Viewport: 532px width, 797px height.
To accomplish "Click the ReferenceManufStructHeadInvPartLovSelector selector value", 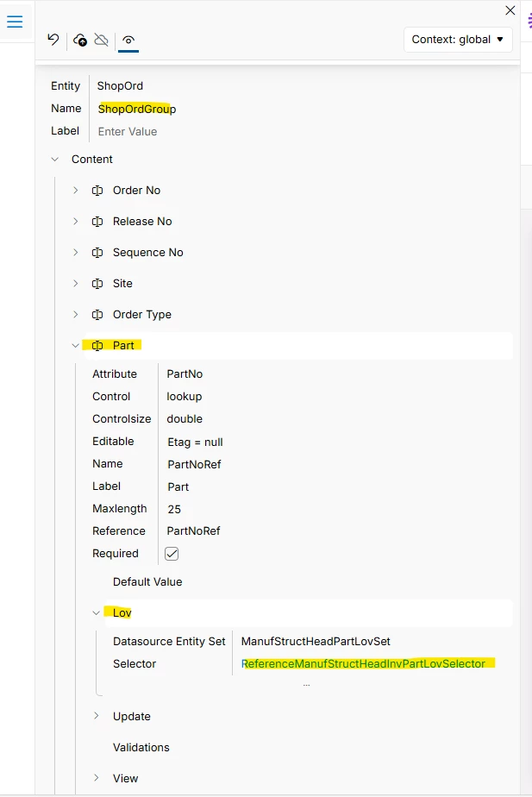I will 363,664.
